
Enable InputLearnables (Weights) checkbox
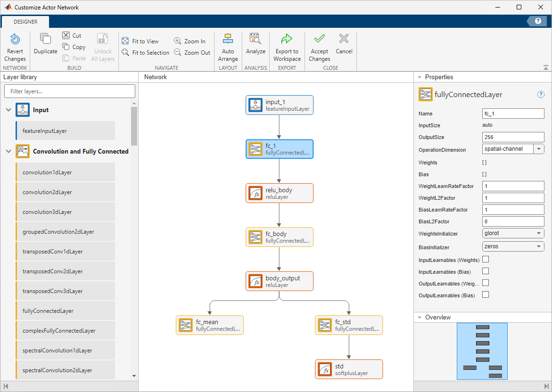[486, 260]
